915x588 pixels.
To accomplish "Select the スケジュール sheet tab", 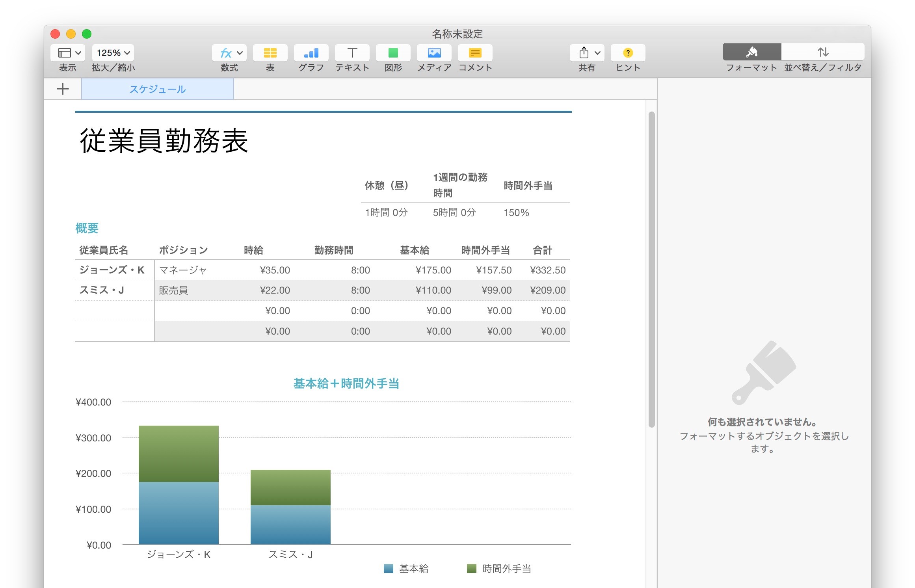I will [157, 89].
